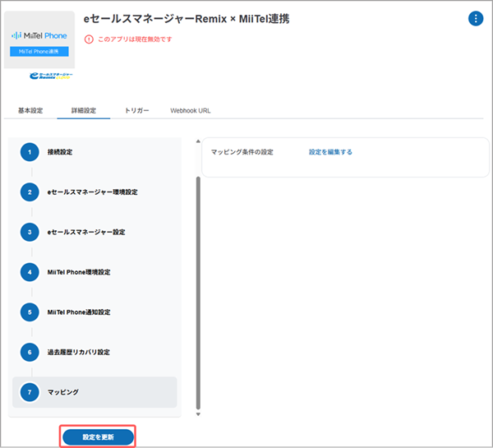Screen dimensions: 493x448
Task: Open 過去履歴リカバリ設定 step
Action: coord(79,352)
